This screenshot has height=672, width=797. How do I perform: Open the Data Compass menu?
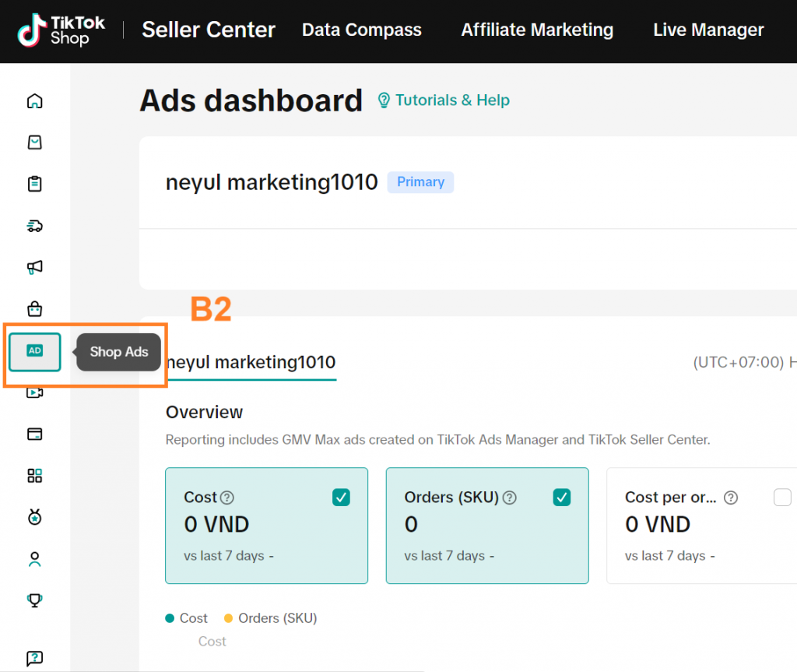361,30
